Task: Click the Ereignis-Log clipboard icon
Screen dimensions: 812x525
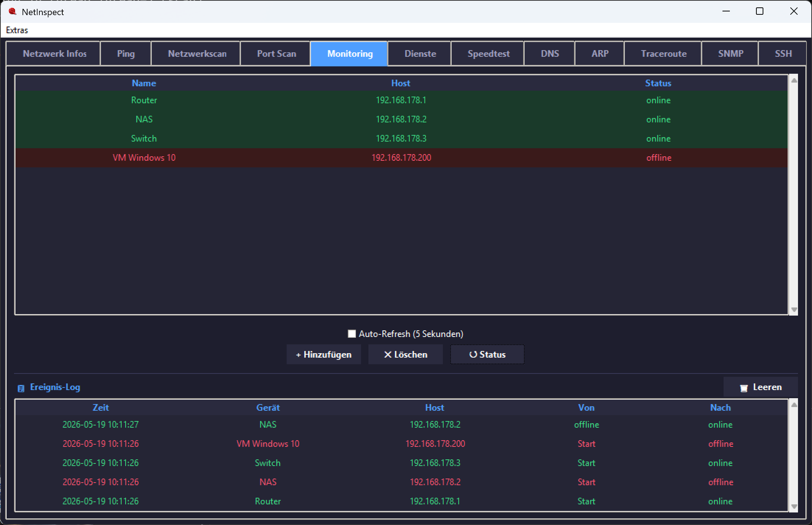Action: click(x=21, y=388)
